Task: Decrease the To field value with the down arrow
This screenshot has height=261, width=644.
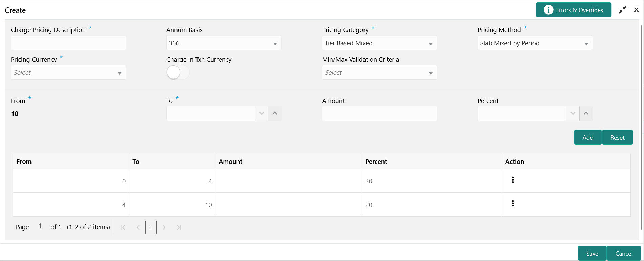Action: pyautogui.click(x=262, y=113)
